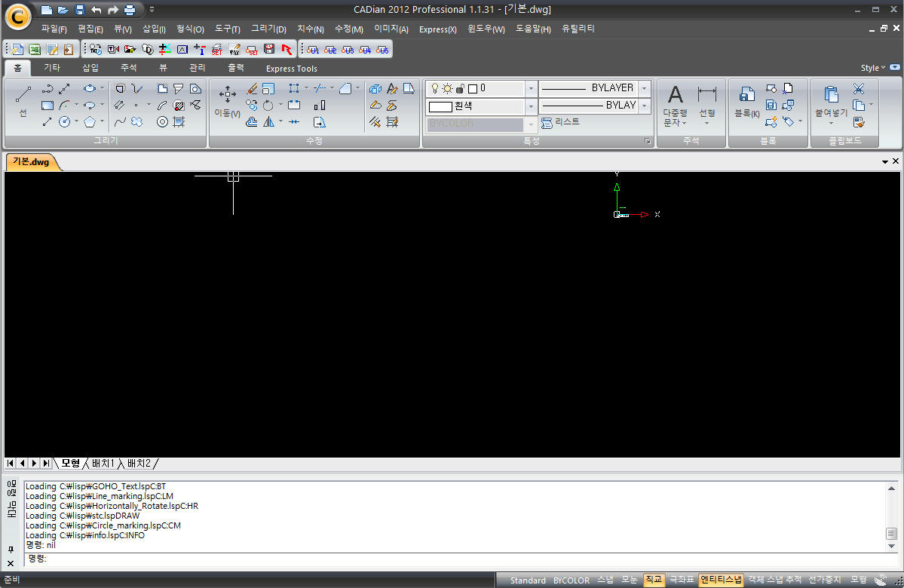Select the revision cloud drawing tool
Screen dimensions: 904x588
[137, 121]
